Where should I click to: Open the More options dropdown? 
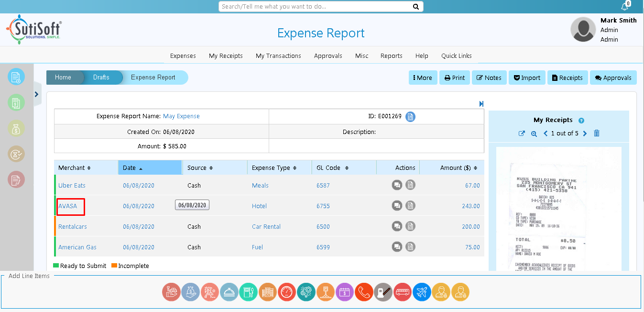point(423,78)
